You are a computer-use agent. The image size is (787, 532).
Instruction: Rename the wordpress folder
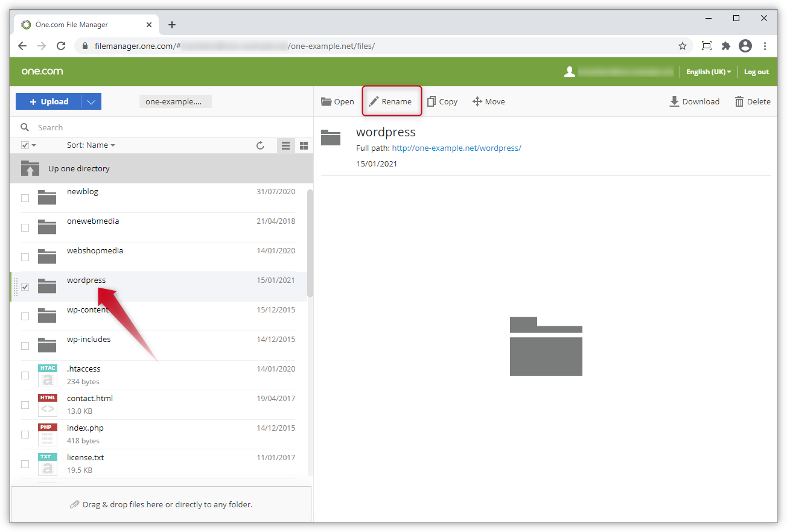tap(391, 101)
